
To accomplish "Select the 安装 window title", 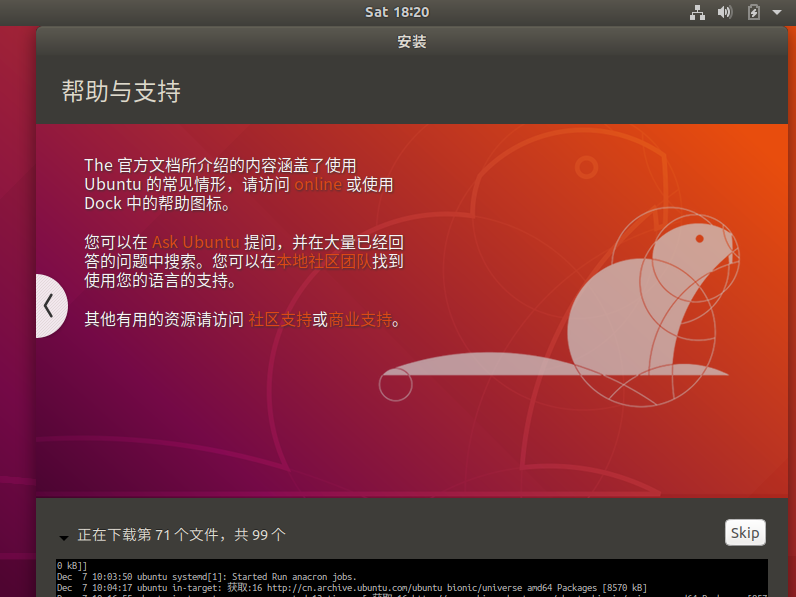I will point(412,42).
